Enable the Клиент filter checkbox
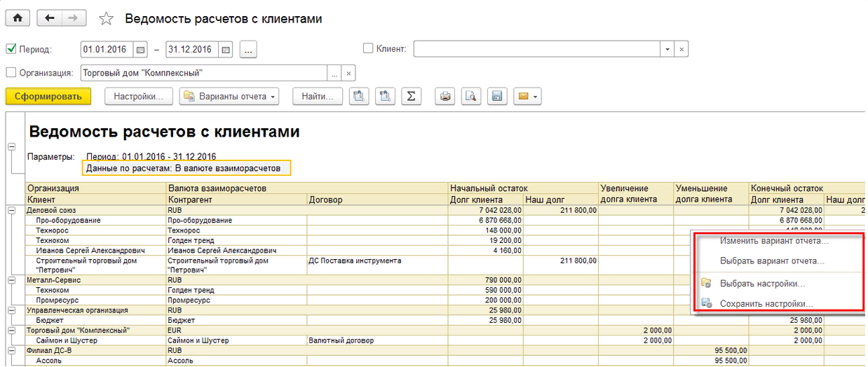868x367 pixels. click(368, 49)
